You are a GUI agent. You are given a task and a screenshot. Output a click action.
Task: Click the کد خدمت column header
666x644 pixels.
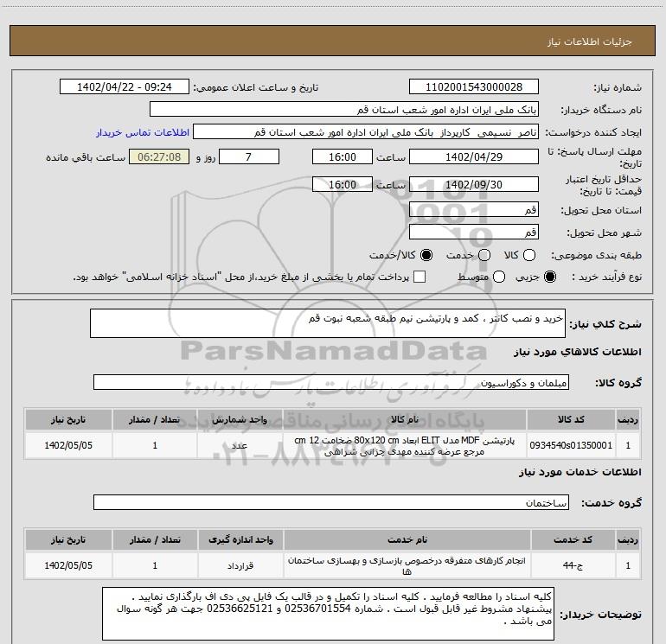[573, 539]
